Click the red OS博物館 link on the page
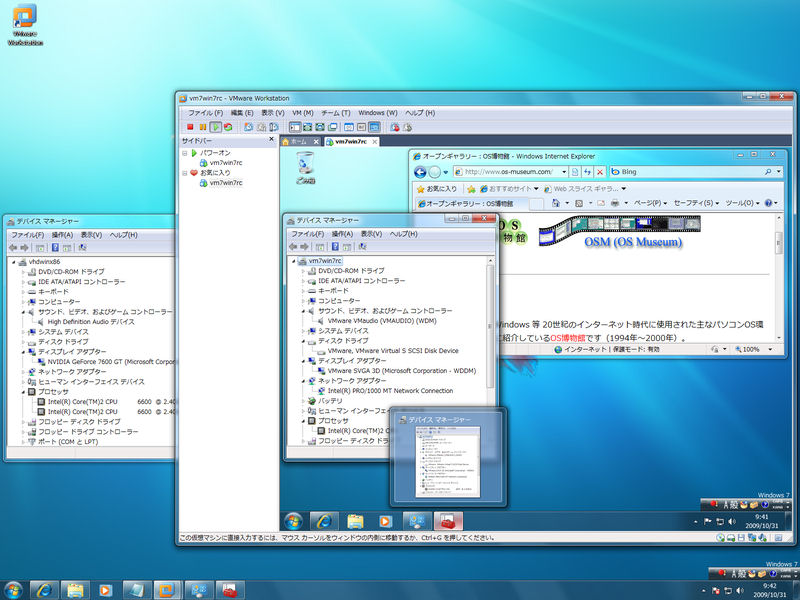800x600 pixels. tap(567, 338)
